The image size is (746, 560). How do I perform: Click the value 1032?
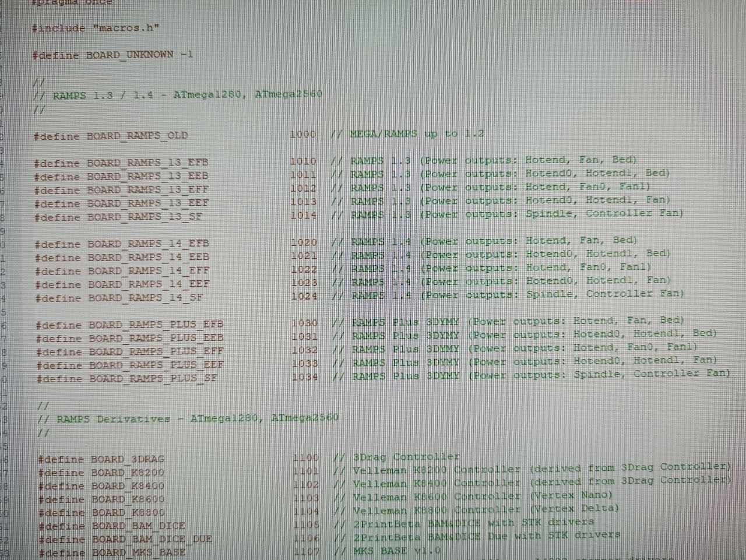click(305, 350)
